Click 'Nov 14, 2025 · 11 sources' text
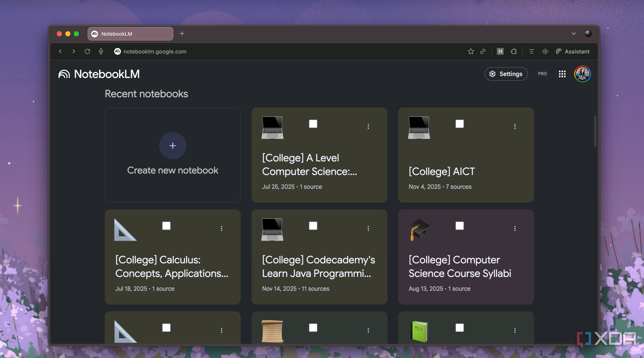 coord(295,289)
